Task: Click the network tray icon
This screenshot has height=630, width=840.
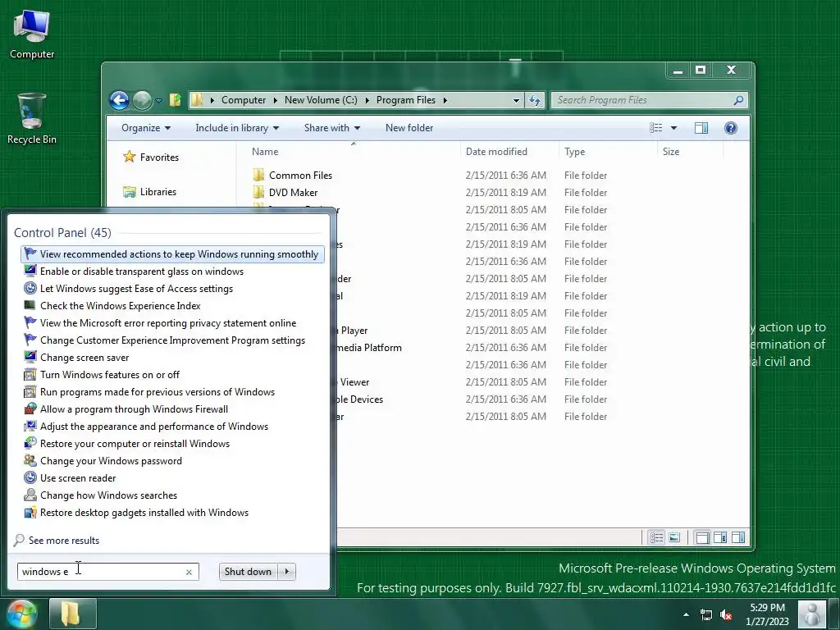Action: pos(706,614)
